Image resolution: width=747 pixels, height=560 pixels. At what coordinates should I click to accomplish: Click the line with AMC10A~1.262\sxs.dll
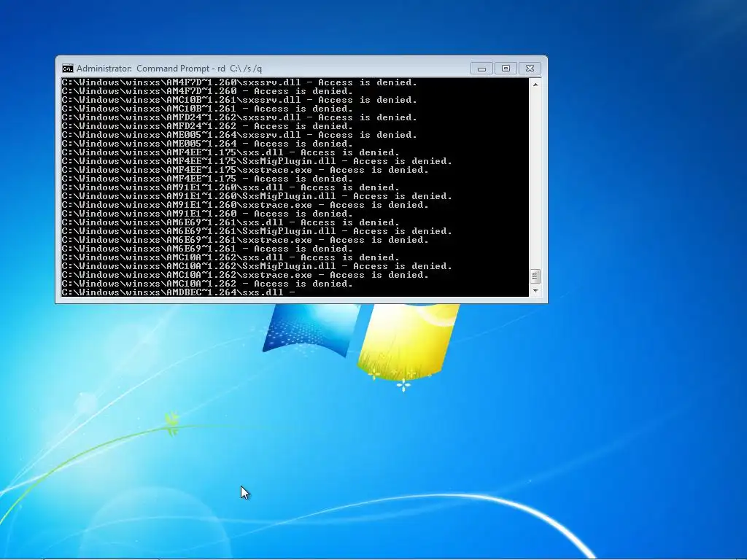[x=231, y=257]
